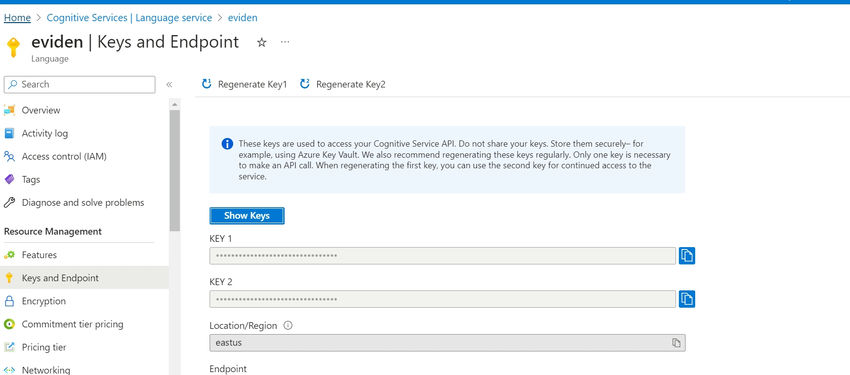The width and height of the screenshot is (850, 375).
Task: Click the Networking icon
Action: [9, 370]
